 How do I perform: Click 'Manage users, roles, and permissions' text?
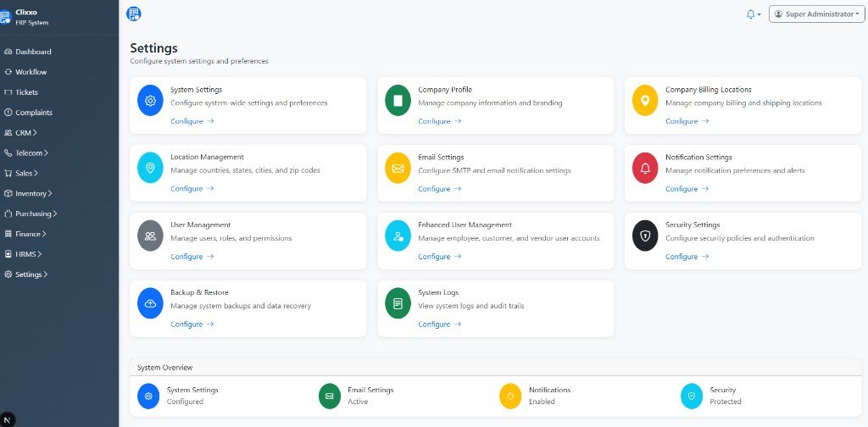click(231, 238)
